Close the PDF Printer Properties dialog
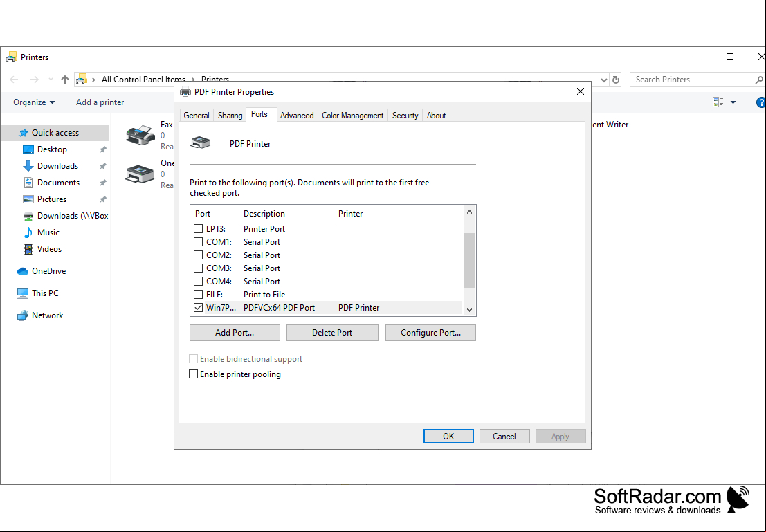Image resolution: width=766 pixels, height=532 pixels. click(x=581, y=91)
